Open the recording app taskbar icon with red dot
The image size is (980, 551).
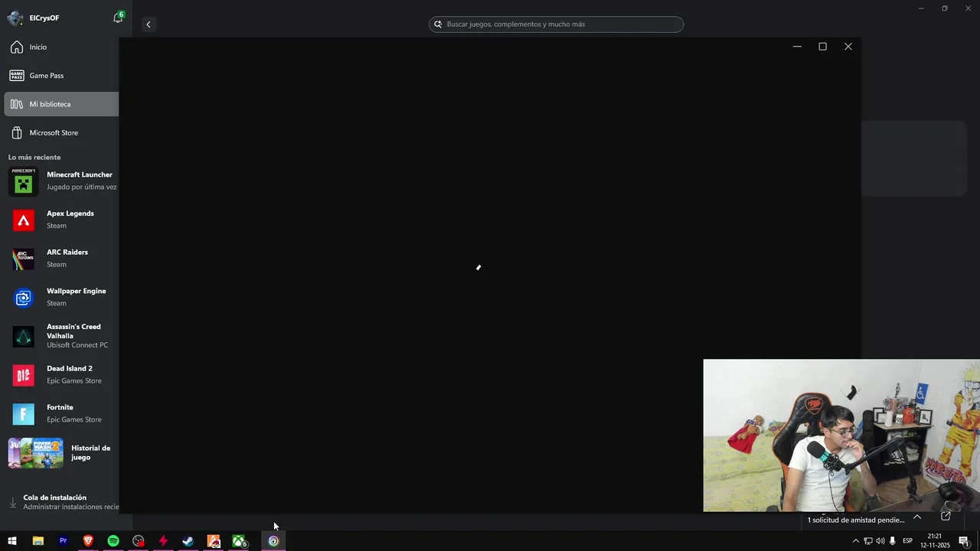tap(138, 541)
